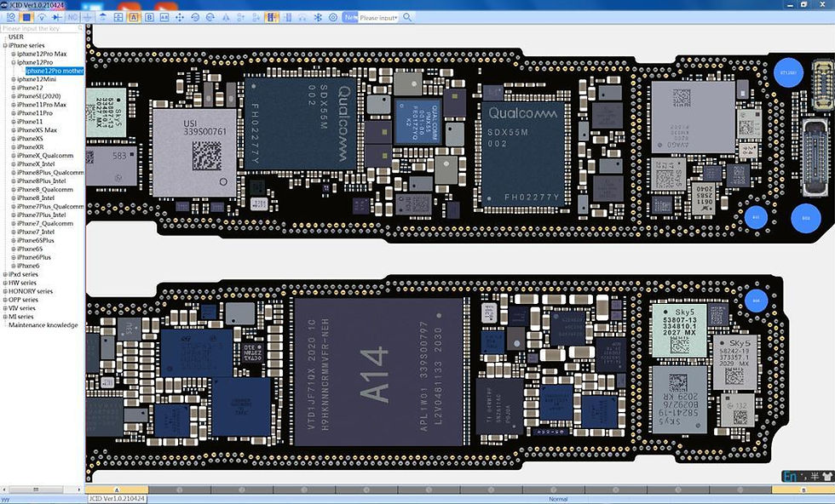
Task: Click the A14 processor chip
Action: pyautogui.click(x=378, y=372)
